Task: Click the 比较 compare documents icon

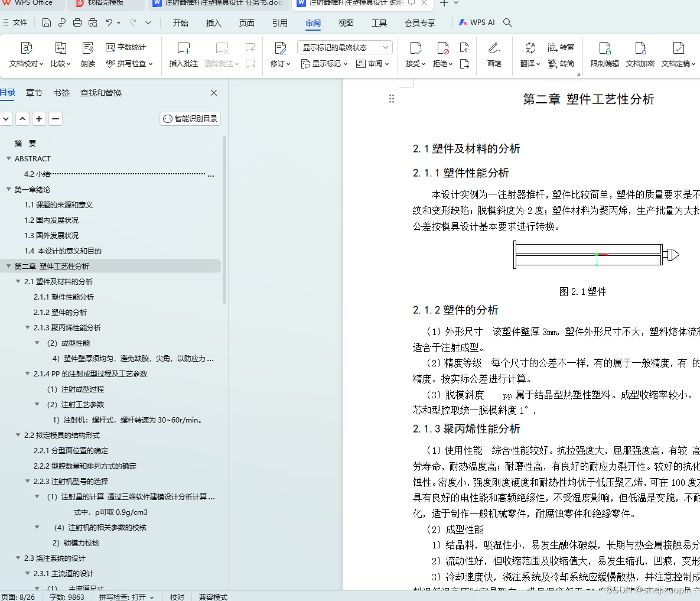Action: pos(60,48)
